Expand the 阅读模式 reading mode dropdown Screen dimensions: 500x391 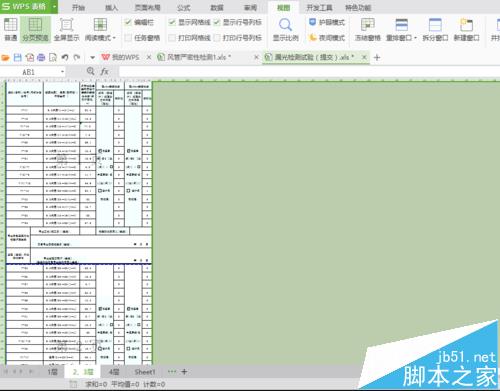click(114, 38)
